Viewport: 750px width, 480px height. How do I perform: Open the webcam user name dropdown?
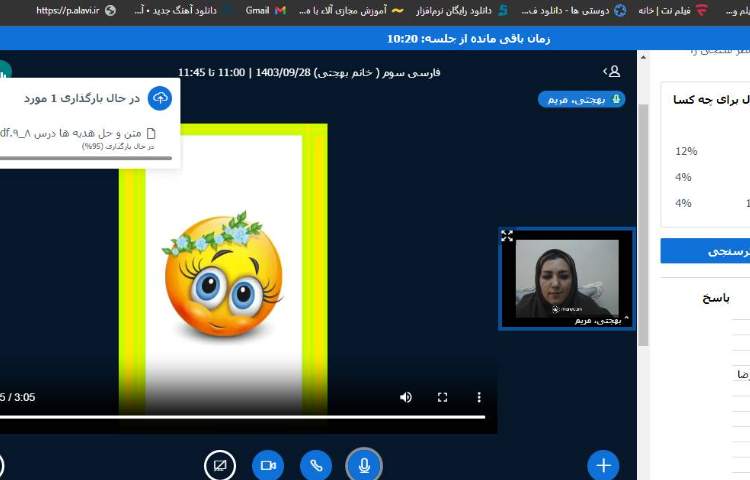click(x=601, y=320)
